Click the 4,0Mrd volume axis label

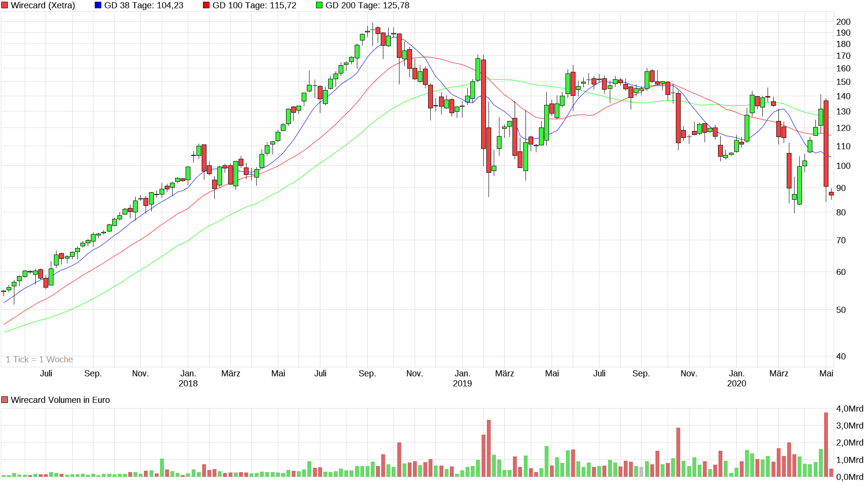[x=849, y=409]
